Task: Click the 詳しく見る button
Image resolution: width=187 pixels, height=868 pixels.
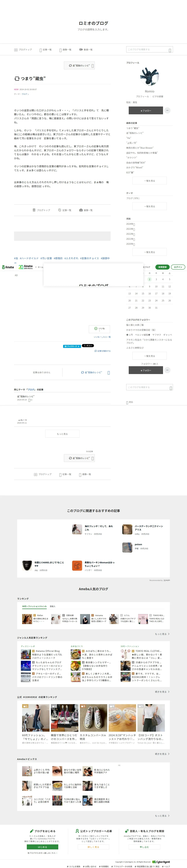Action: point(93,847)
